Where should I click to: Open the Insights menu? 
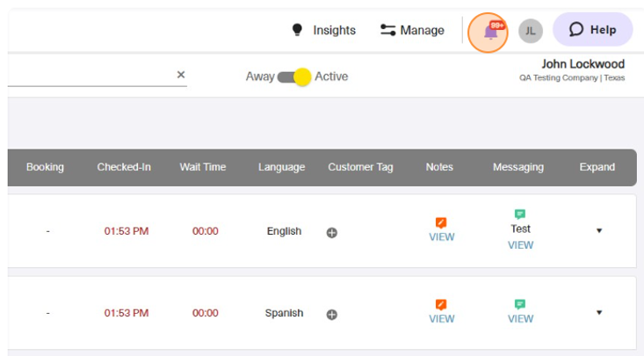click(x=323, y=30)
